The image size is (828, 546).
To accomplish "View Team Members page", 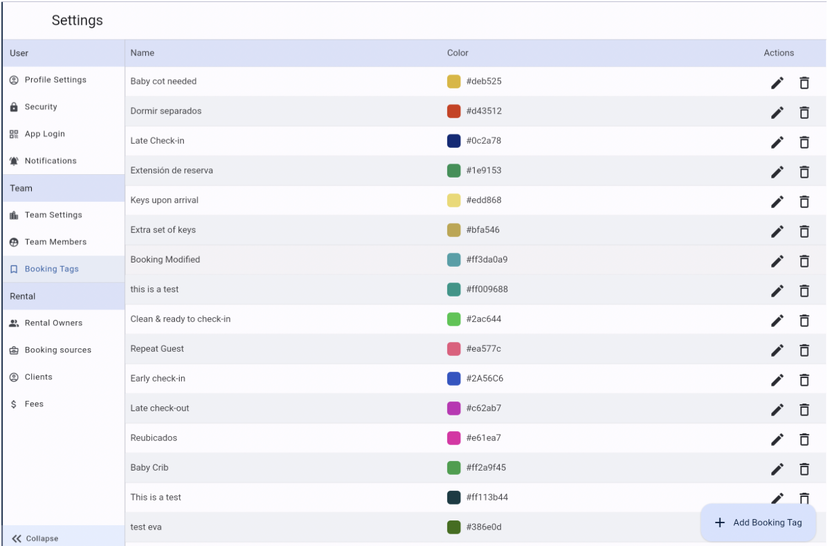I will click(x=64, y=242).
